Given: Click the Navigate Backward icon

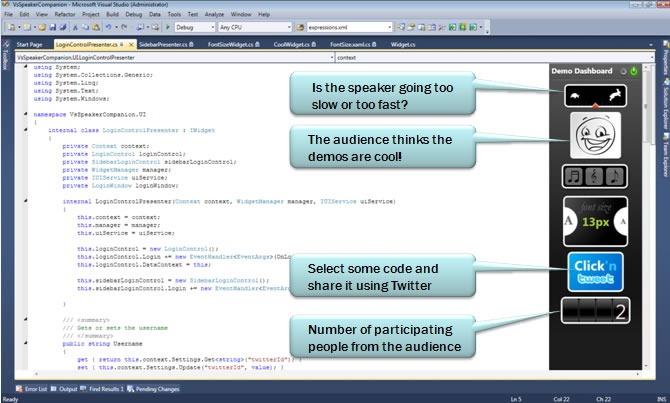Looking at the screenshot, I should (x=140, y=27).
